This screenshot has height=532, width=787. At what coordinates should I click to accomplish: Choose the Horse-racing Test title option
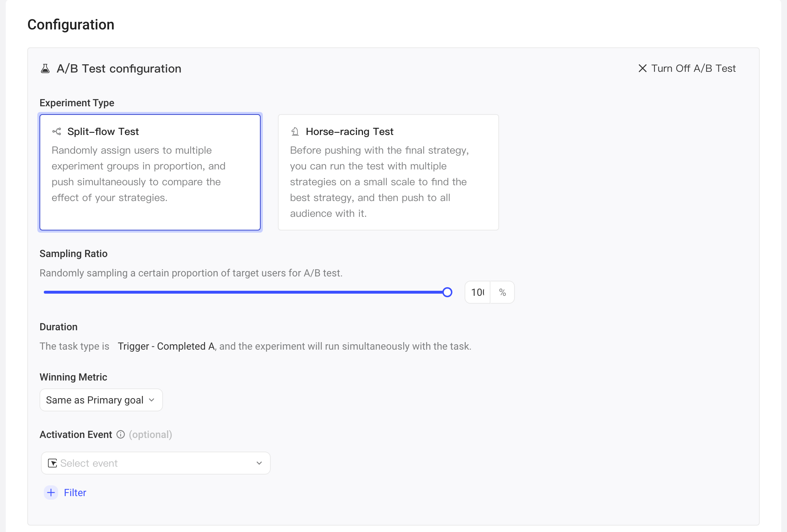[349, 131]
